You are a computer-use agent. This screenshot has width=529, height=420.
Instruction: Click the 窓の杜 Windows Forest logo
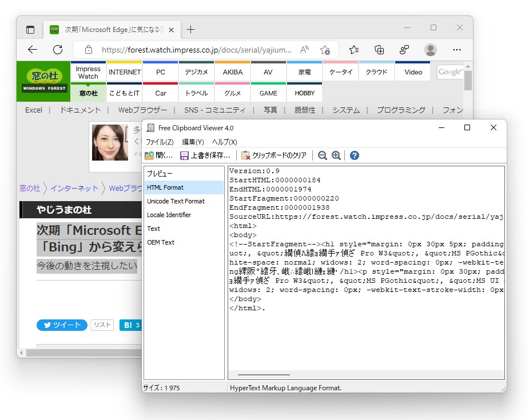click(44, 81)
